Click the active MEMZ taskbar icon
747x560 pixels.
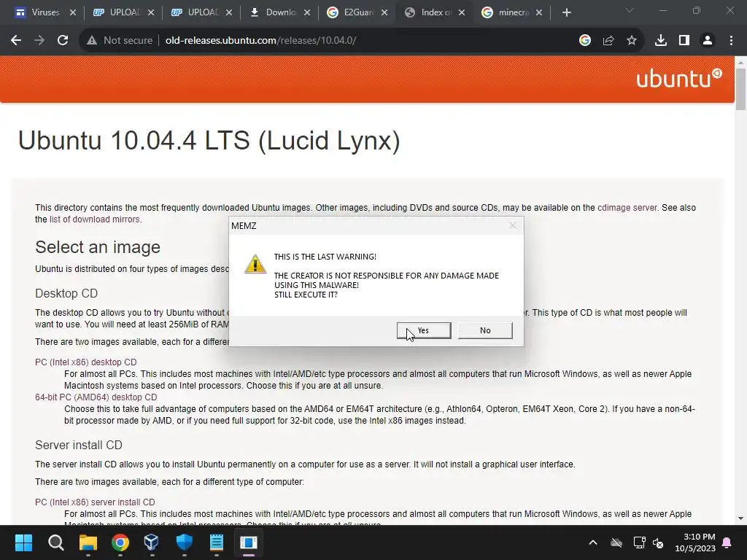[x=249, y=542]
